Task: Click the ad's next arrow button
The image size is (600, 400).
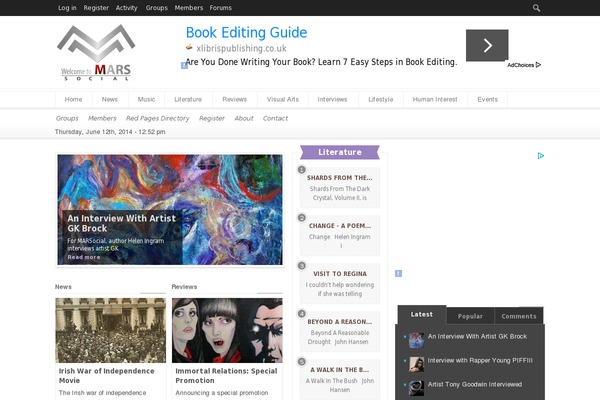Action: click(487, 45)
